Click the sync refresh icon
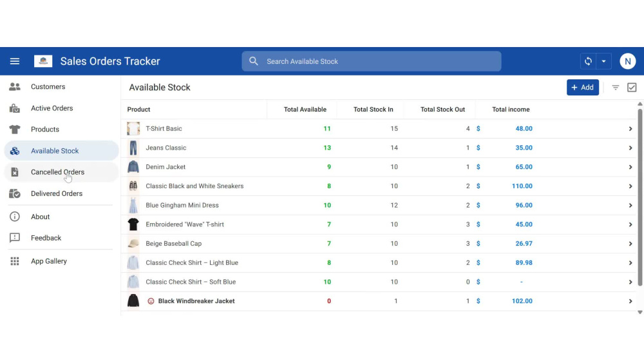Screen dimensions: 644x363 pyautogui.click(x=588, y=61)
